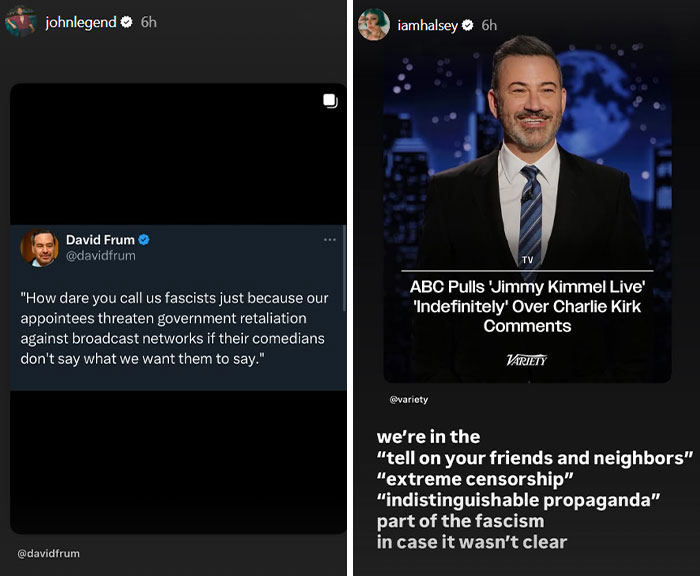Open johnlegend profile picture

pyautogui.click(x=21, y=21)
